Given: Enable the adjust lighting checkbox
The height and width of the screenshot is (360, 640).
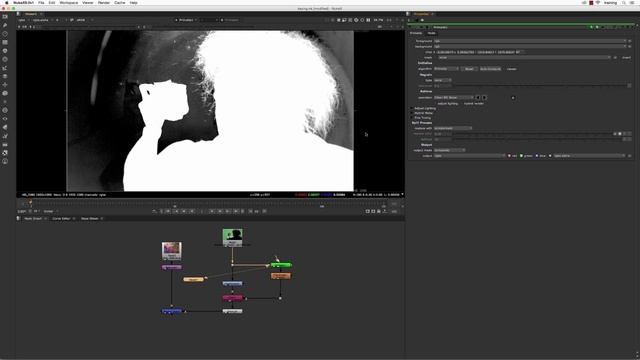Looking at the screenshot, I should click(436, 104).
